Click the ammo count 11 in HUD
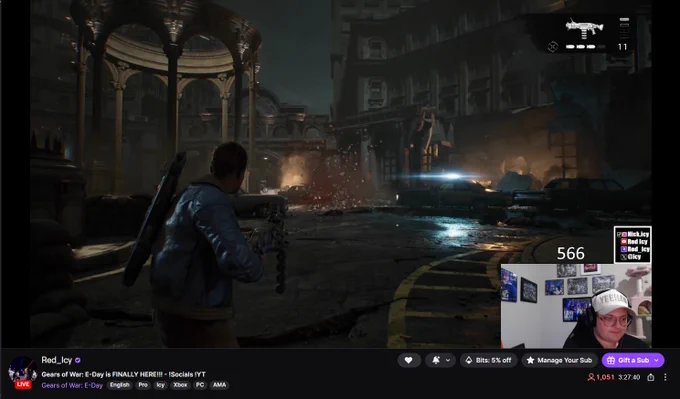This screenshot has height=399, width=680. pyautogui.click(x=623, y=47)
